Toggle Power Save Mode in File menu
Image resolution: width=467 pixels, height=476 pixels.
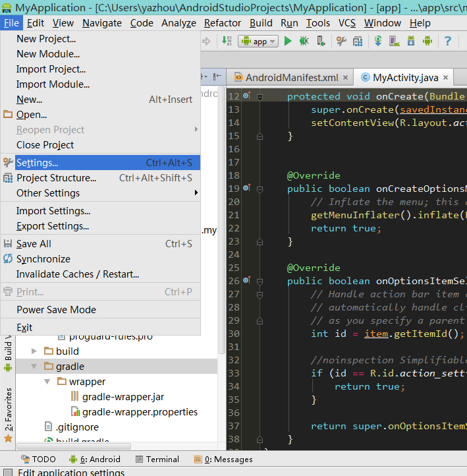(57, 310)
